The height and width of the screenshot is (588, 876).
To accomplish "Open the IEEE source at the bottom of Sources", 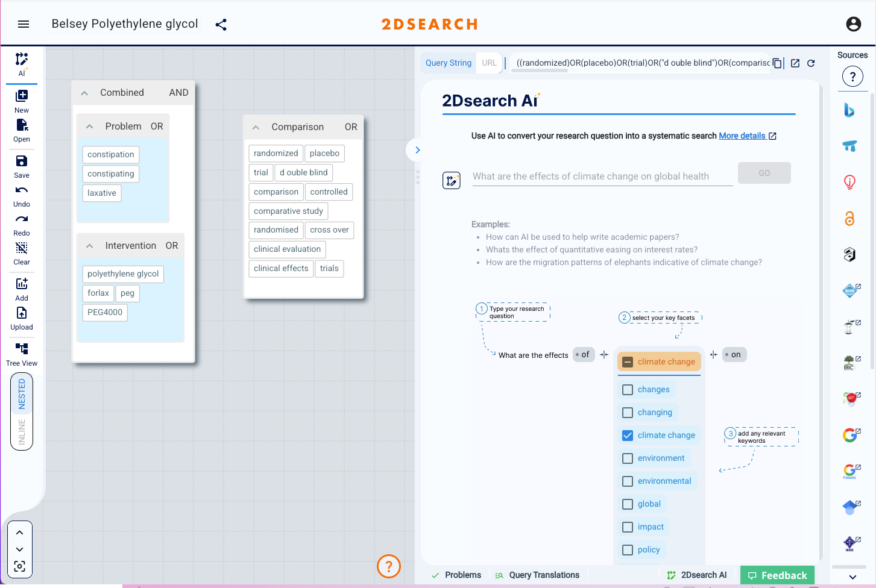I will [850, 542].
